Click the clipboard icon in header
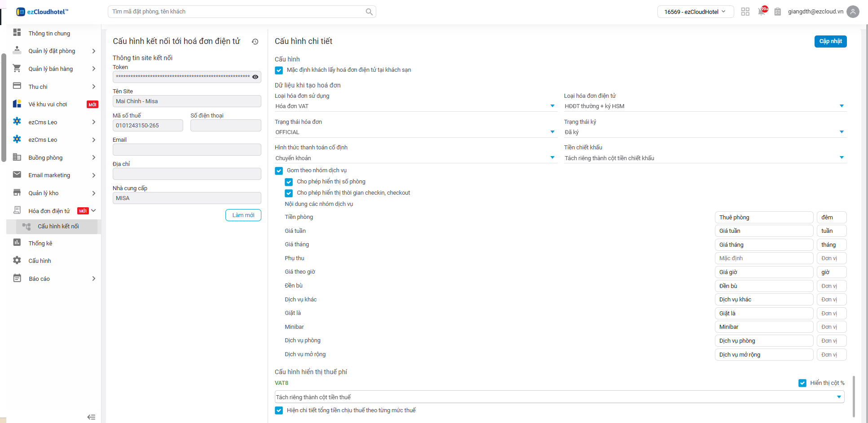Image resolution: width=868 pixels, height=423 pixels. (x=778, y=12)
